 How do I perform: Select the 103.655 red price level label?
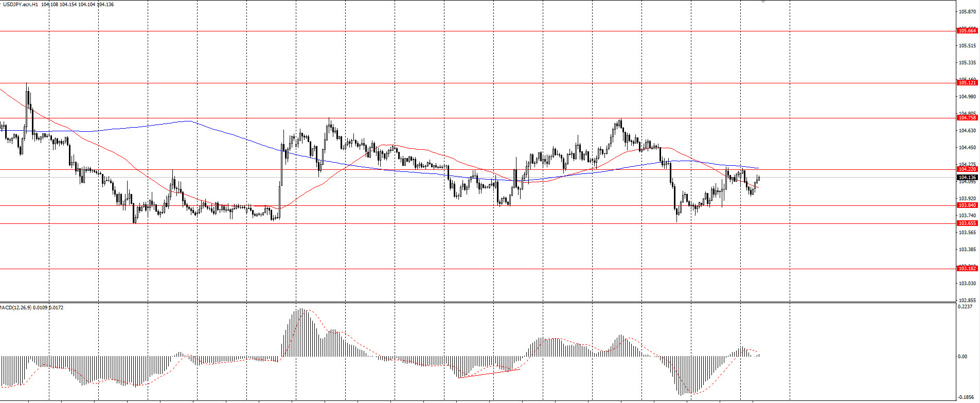pos(967,223)
